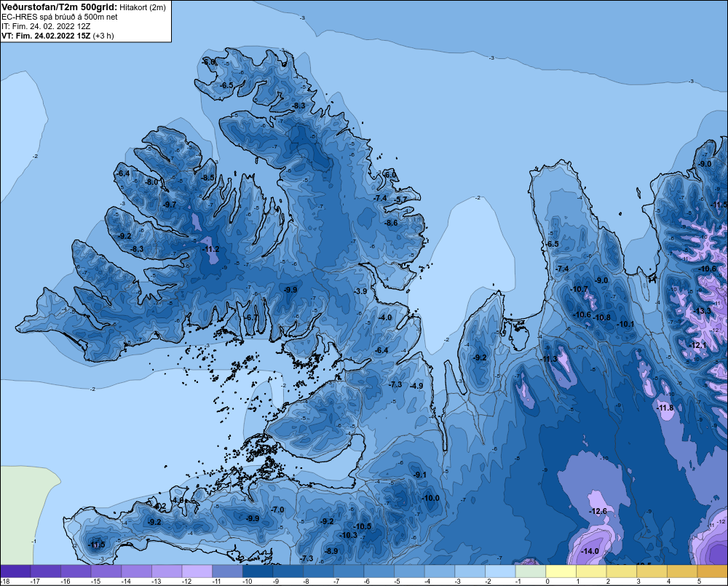Image resolution: width=728 pixels, height=586 pixels.
Task: Click the -8.6 temperature label
Action: coord(392,223)
